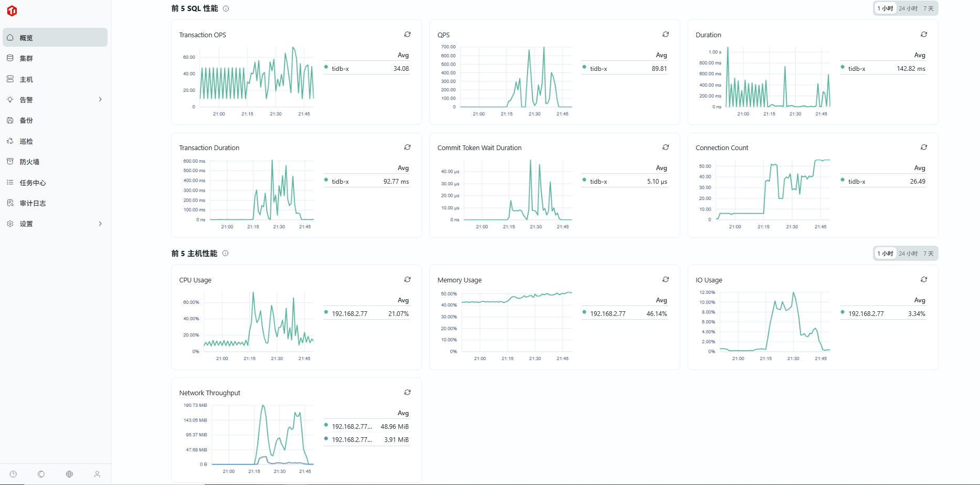980x485 pixels.
Task: Reload the Network Throughput chart
Action: (x=407, y=393)
